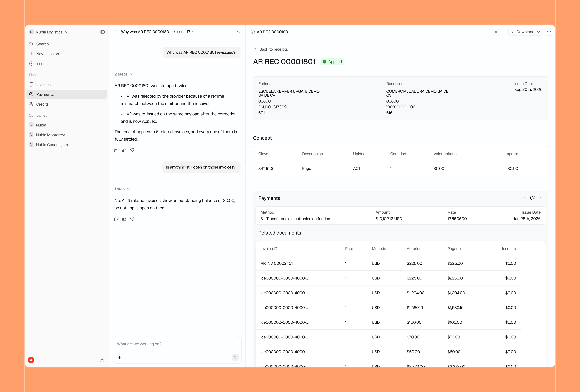The width and height of the screenshot is (580, 392).
Task: Copy the first assistant answer
Action: click(x=116, y=150)
